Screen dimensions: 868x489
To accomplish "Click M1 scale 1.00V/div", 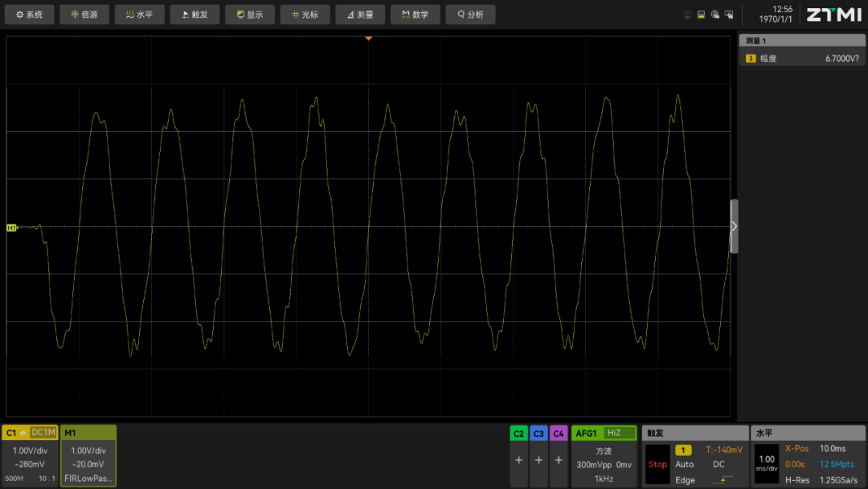I will point(88,450).
